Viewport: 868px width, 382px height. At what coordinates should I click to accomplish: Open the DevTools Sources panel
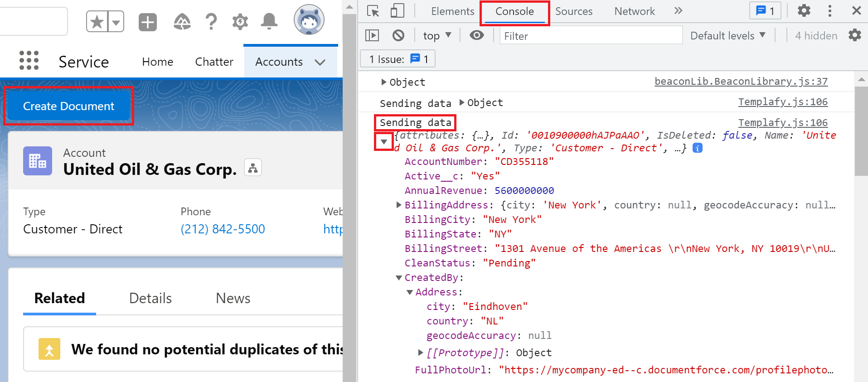tap(574, 11)
